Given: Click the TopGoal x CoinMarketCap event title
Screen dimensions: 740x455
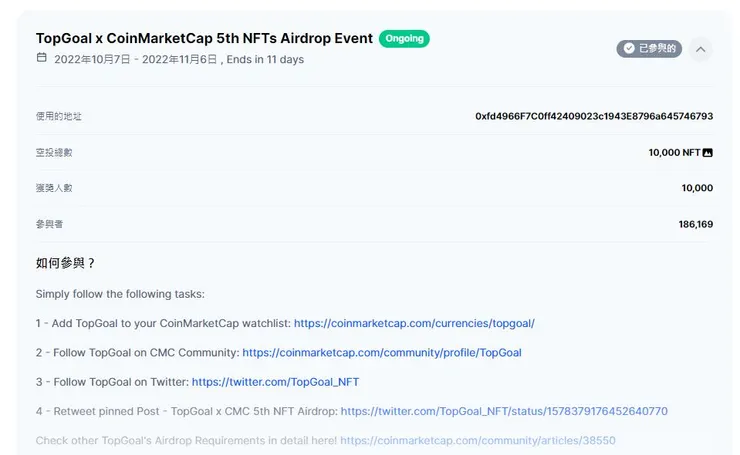Looking at the screenshot, I should (x=204, y=38).
